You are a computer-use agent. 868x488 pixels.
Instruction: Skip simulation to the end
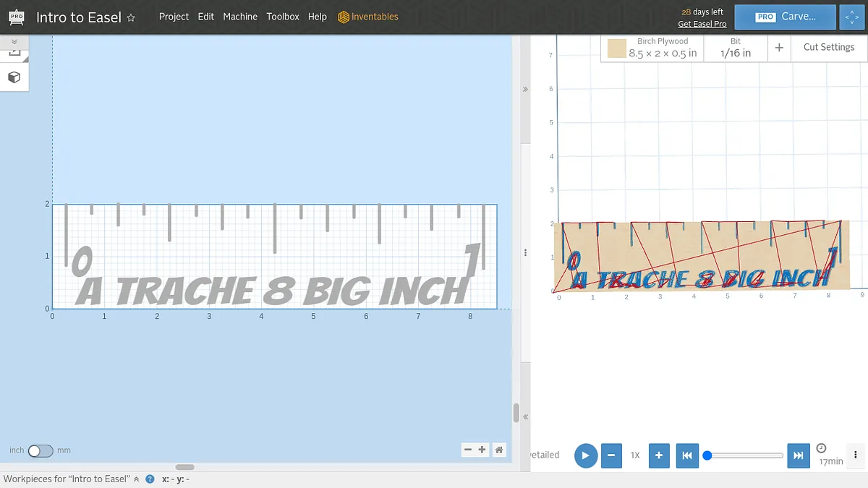click(798, 455)
